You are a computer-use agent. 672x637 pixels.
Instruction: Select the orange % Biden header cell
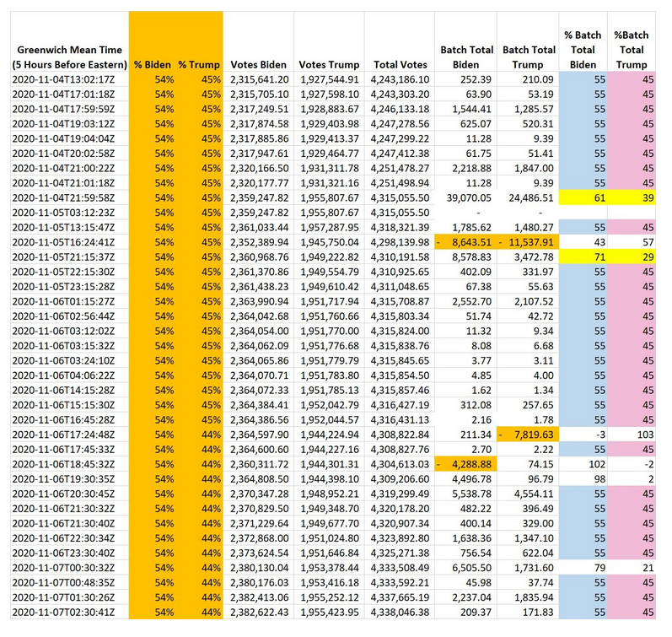tap(153, 65)
